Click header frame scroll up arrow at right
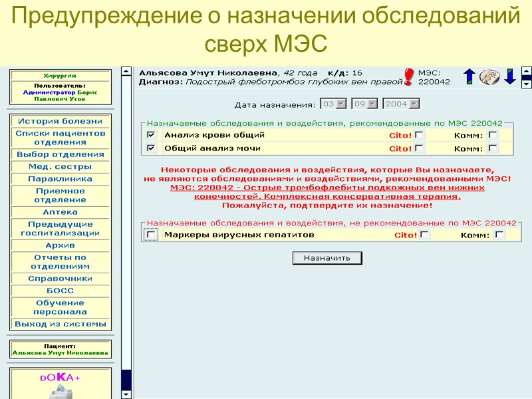 point(526,71)
